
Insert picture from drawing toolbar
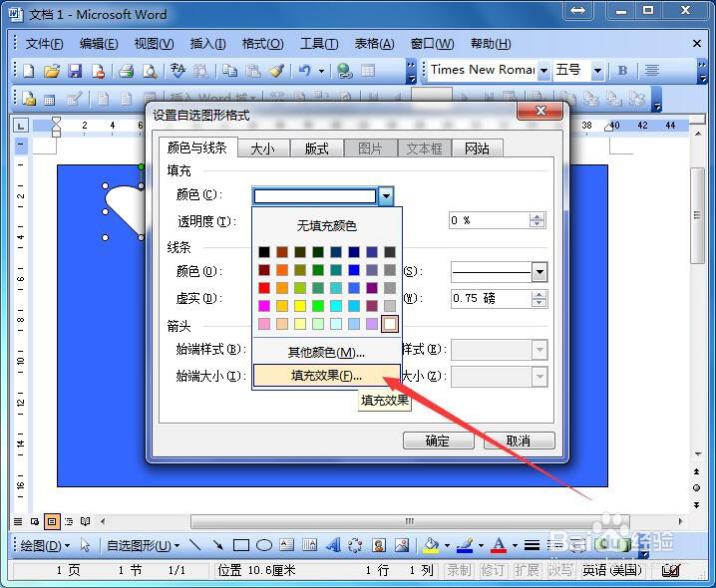402,544
